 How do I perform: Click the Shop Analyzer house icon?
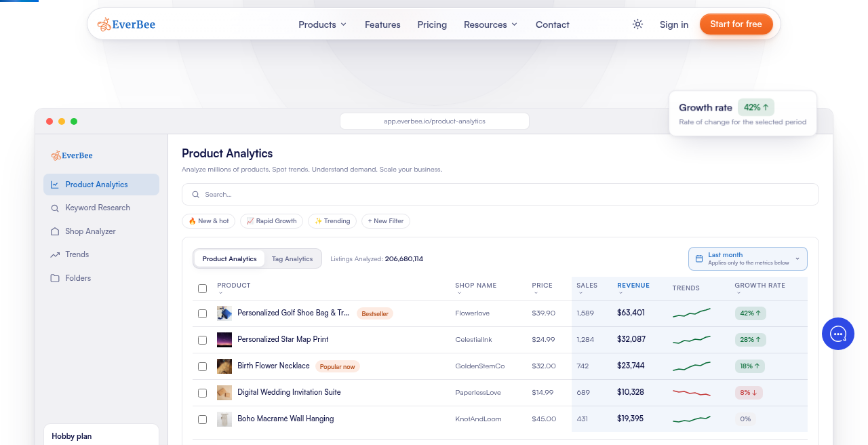point(55,231)
